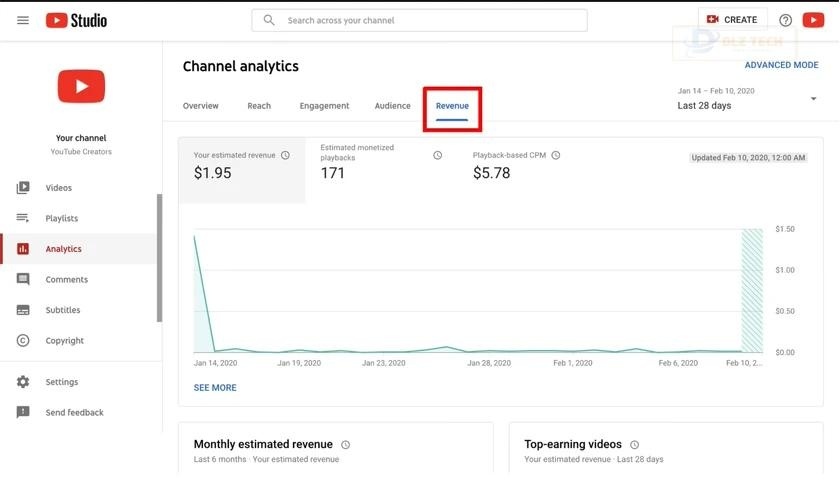The height and width of the screenshot is (500, 840).
Task: Open the Comments section icon
Action: 23,280
